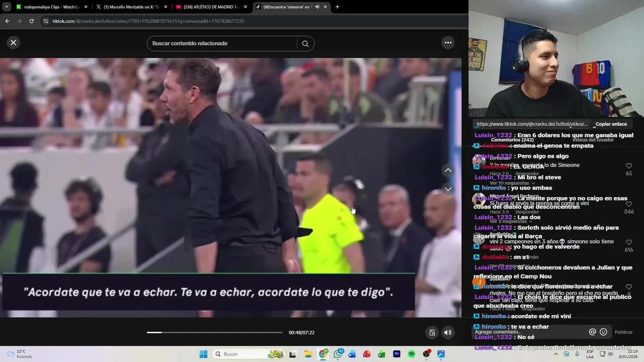Launch Microsoft Word from the taskbar
Screen dimensions: 644x362
coord(352,354)
